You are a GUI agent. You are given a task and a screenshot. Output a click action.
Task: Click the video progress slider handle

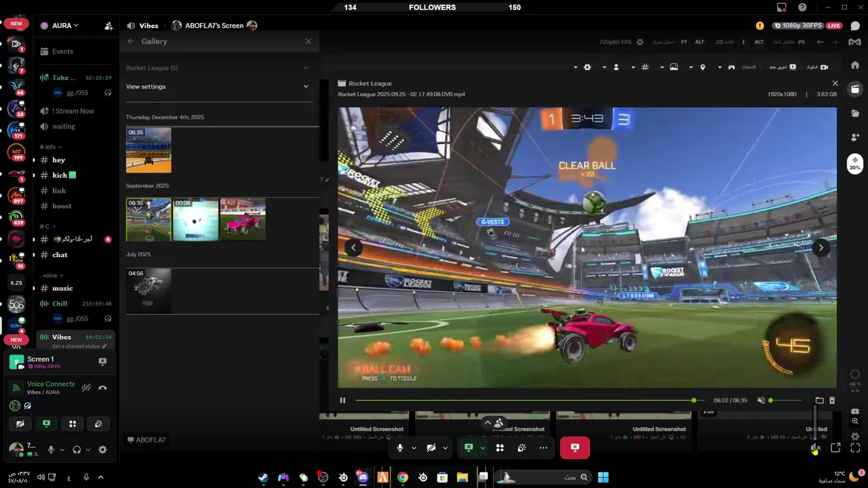pyautogui.click(x=694, y=401)
